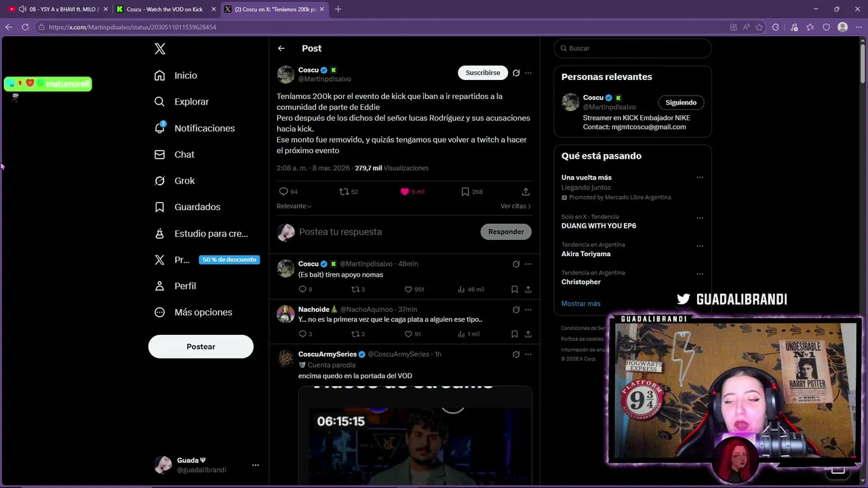Image resolution: width=868 pixels, height=488 pixels.
Task: Click the browser profile avatar
Action: 842,27
